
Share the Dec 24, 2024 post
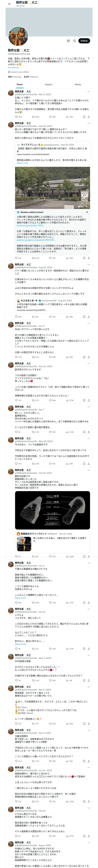point(89,400)
